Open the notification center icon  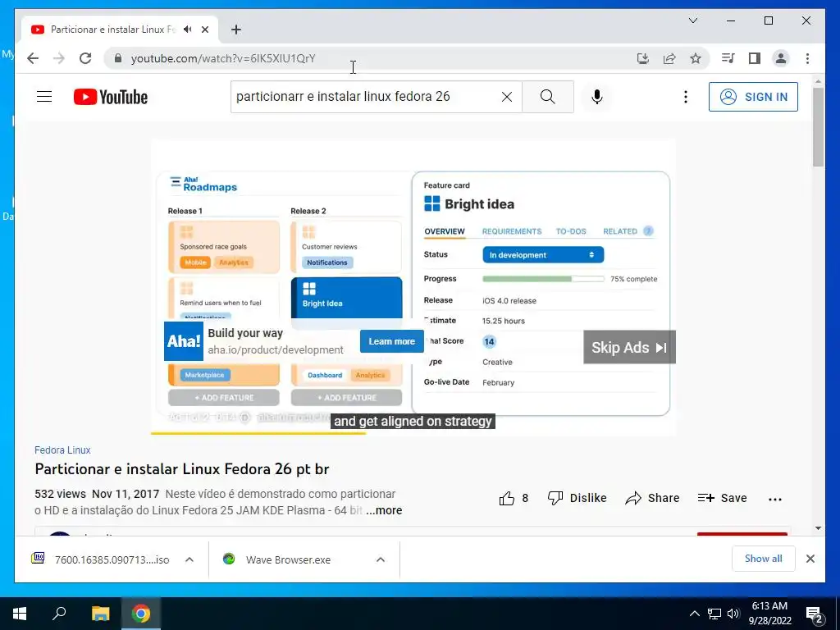pos(815,614)
